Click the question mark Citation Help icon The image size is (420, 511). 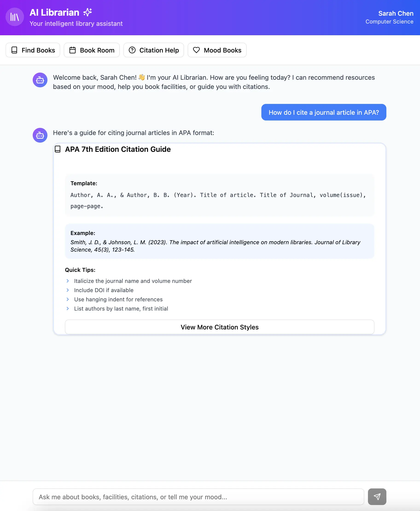(132, 50)
